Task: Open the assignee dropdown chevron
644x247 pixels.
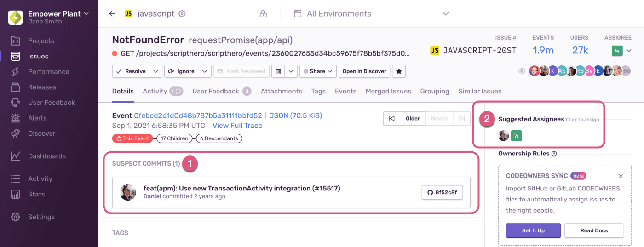Action: point(629,51)
